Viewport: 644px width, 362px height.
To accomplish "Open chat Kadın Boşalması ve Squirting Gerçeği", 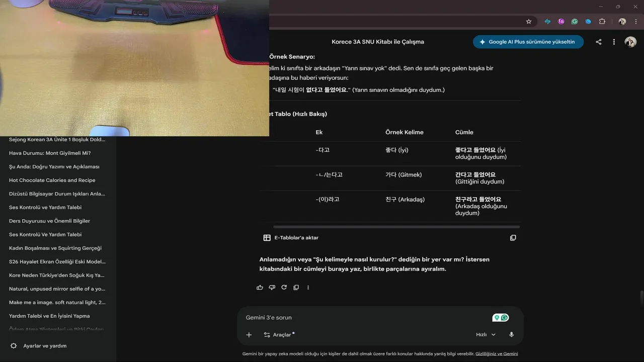I will click(x=55, y=248).
